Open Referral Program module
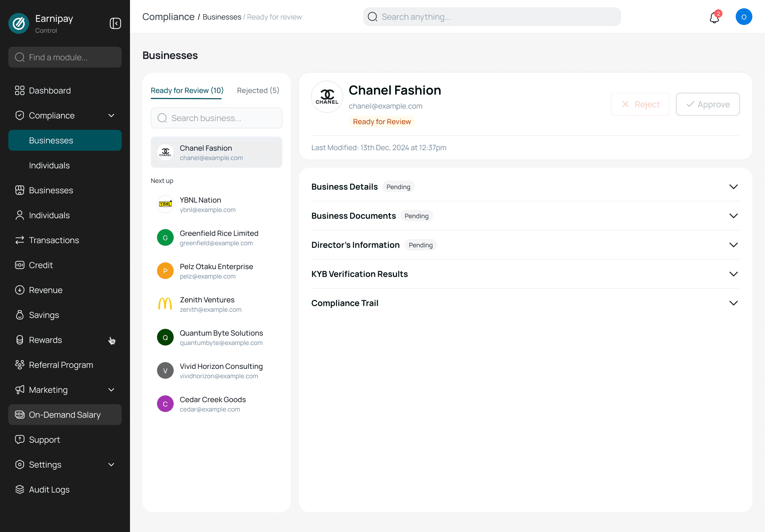Screen dimensions: 765x532 point(61,365)
